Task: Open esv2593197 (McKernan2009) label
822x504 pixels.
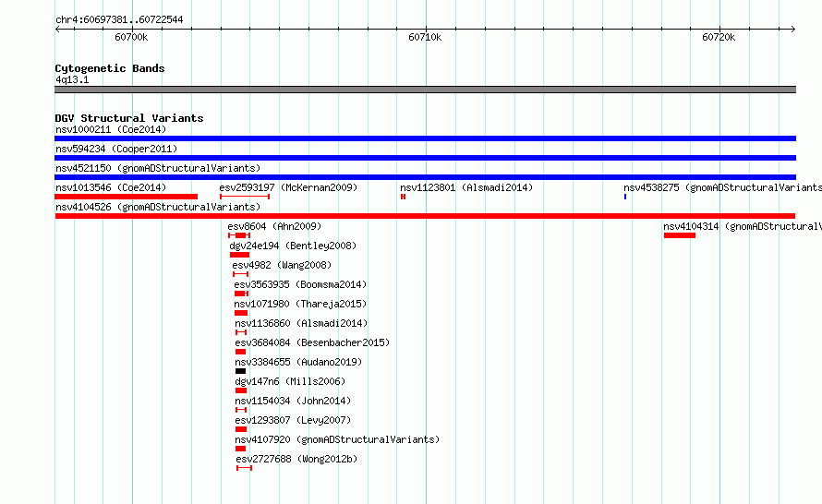Action: tap(288, 187)
